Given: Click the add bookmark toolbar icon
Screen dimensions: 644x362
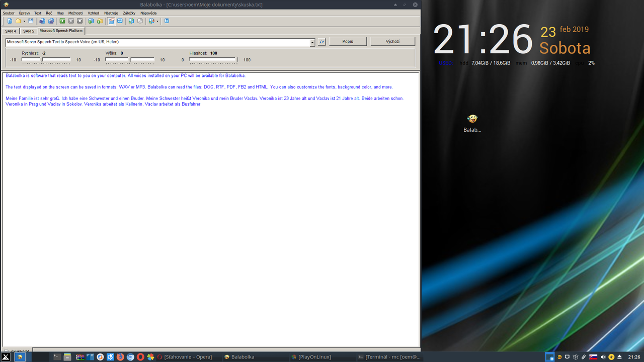Looking at the screenshot, I should [x=131, y=21].
